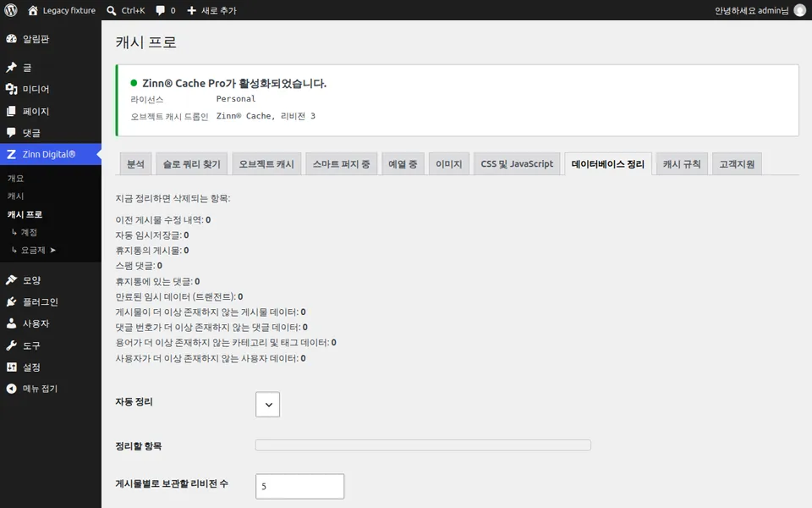Image resolution: width=812 pixels, height=508 pixels.
Task: Click the pin icon for 글
Action: tap(11, 68)
